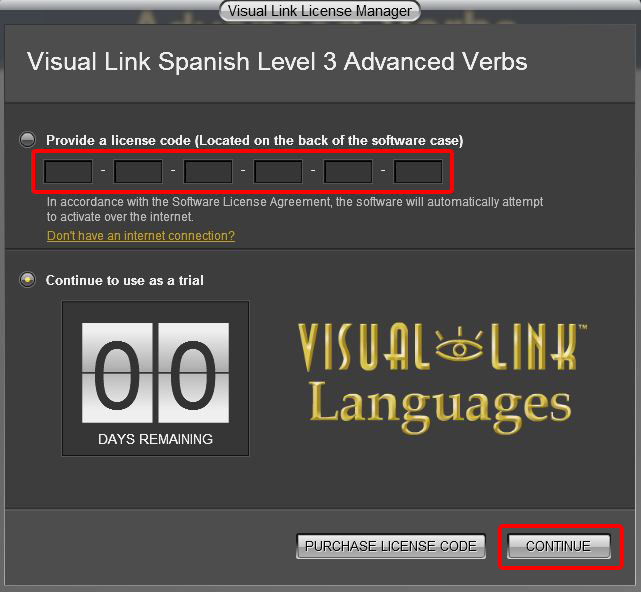Image resolution: width=641 pixels, height=592 pixels.
Task: Focus the third license code box
Action: coord(208,172)
